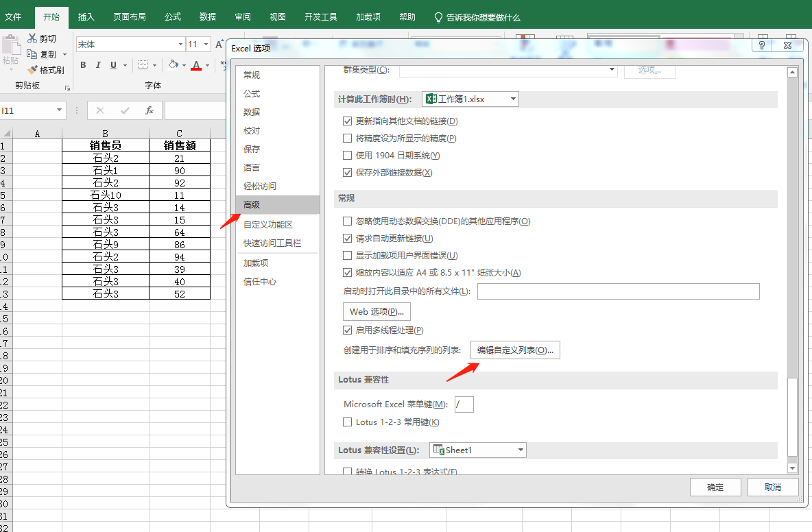Toggle Italic formatting
This screenshot has height=532, width=812.
[x=98, y=65]
